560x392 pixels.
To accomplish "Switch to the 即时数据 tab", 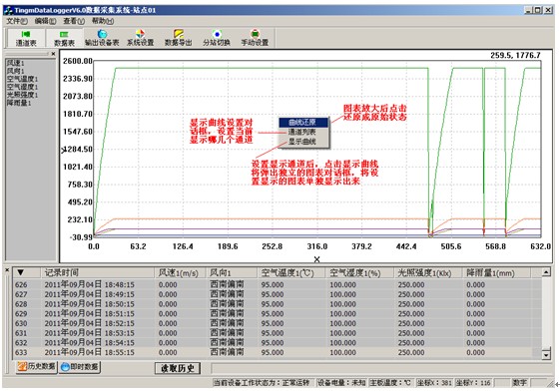I will [x=80, y=367].
